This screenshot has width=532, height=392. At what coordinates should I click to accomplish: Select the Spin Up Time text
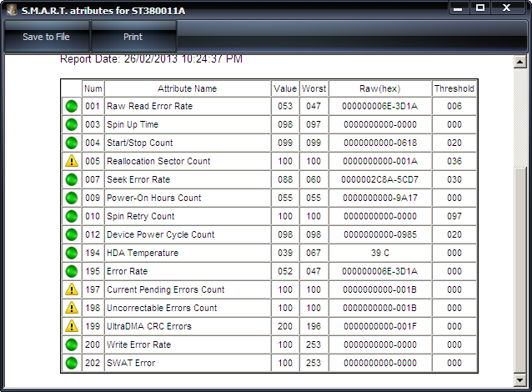[133, 124]
